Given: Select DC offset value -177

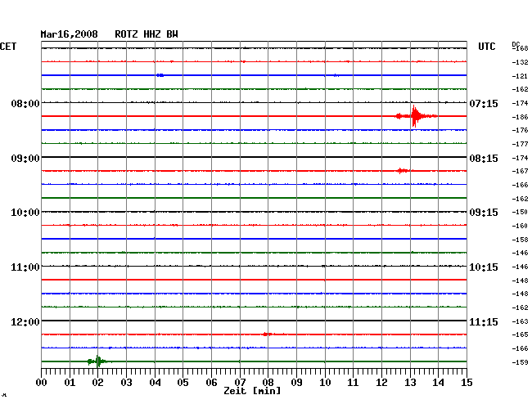Looking at the screenshot, I should tap(520, 145).
